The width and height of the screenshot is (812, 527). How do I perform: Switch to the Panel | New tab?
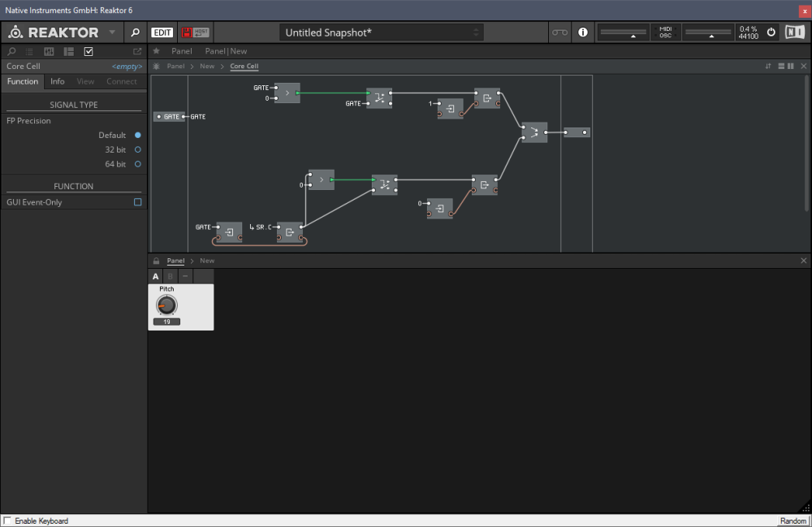(x=226, y=50)
